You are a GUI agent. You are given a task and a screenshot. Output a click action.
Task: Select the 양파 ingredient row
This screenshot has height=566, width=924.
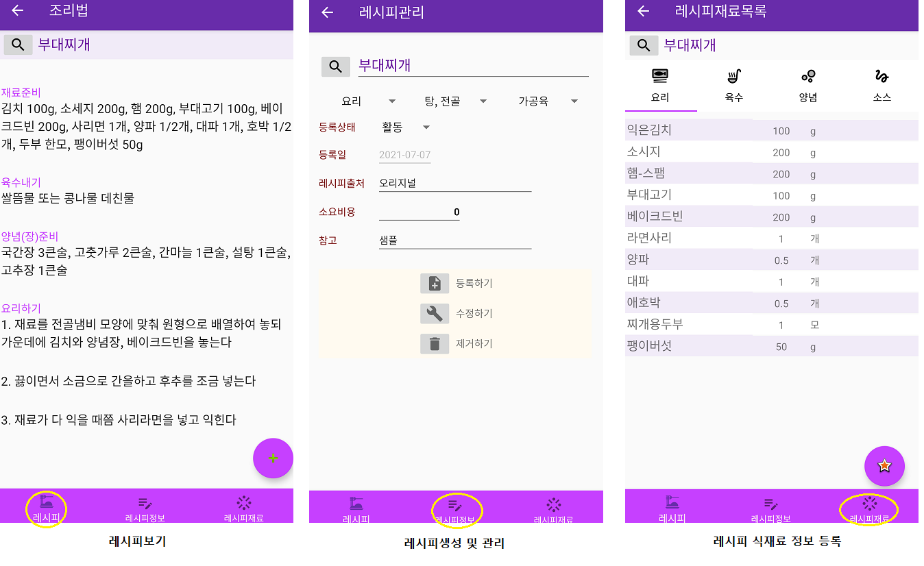point(772,260)
